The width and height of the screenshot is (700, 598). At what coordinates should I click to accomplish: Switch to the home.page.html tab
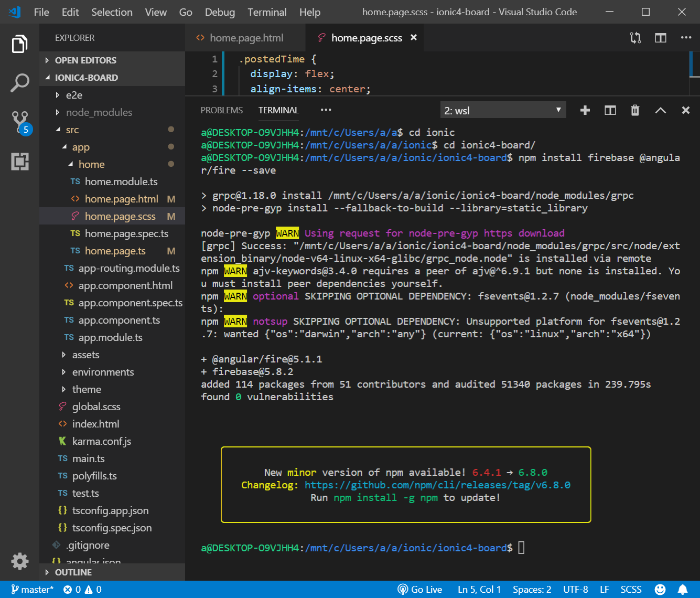(x=246, y=38)
